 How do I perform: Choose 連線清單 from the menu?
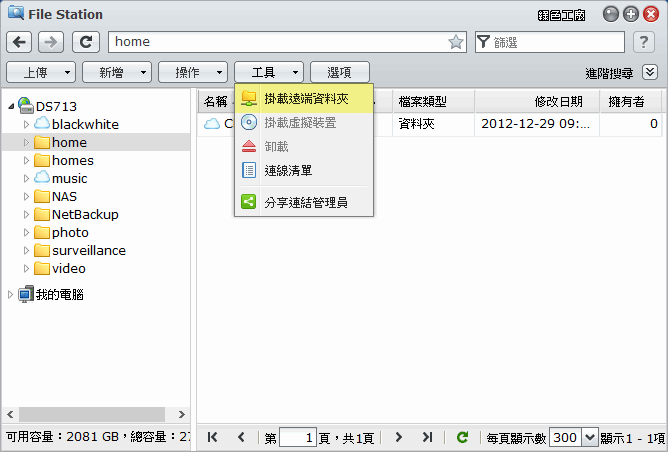[304, 170]
